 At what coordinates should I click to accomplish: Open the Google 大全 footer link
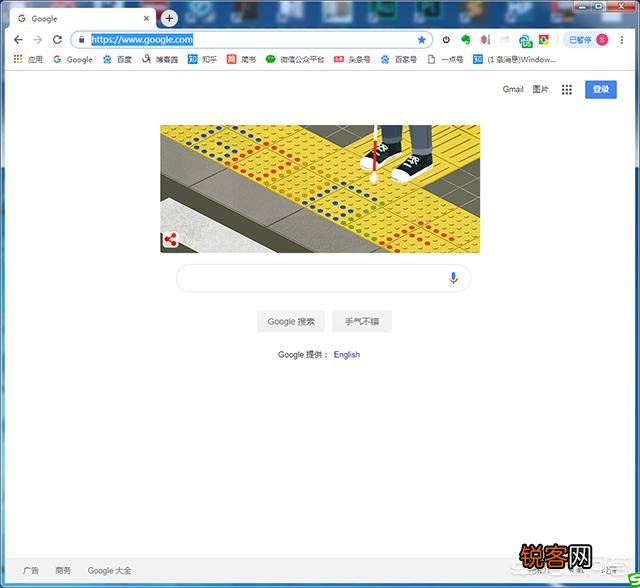tap(109, 570)
